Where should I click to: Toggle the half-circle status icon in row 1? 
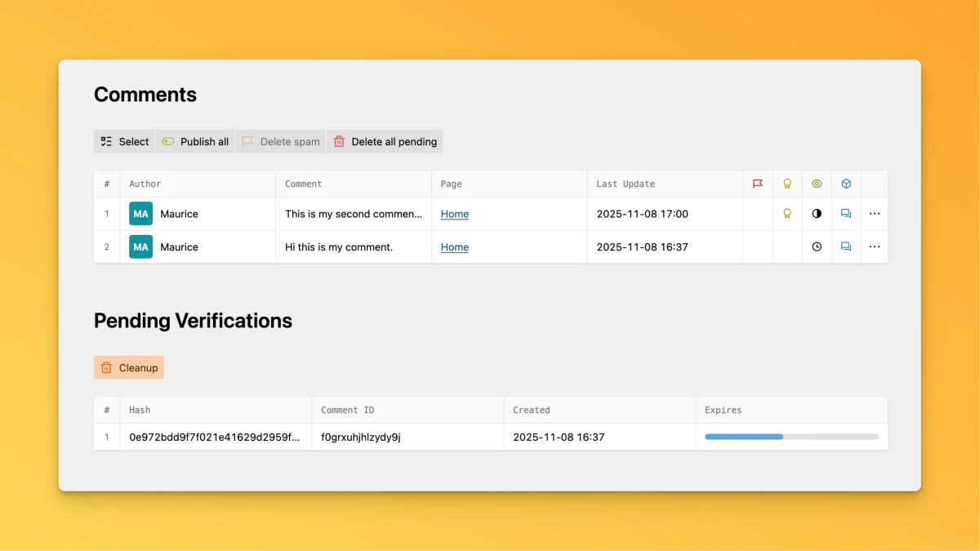pyautogui.click(x=817, y=214)
